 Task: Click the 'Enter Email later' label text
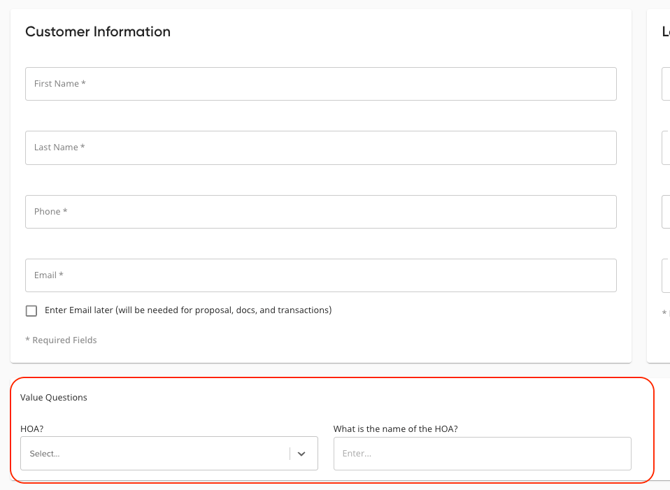click(x=188, y=310)
